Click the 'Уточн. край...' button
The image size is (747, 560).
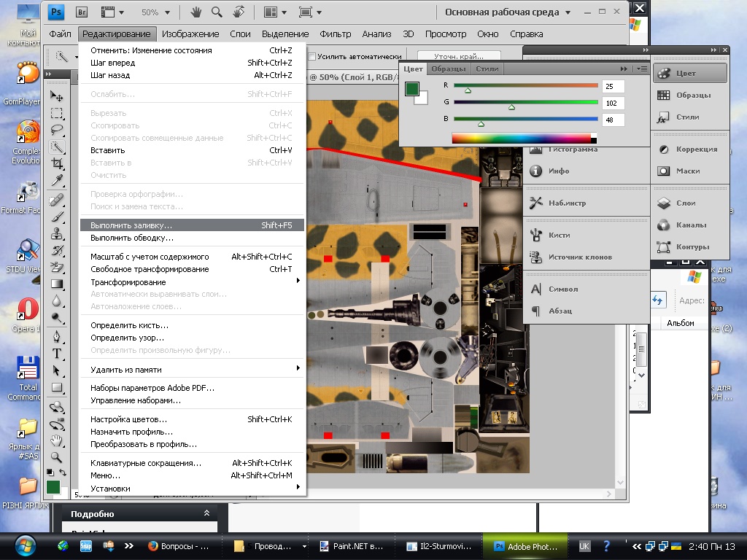click(x=460, y=57)
